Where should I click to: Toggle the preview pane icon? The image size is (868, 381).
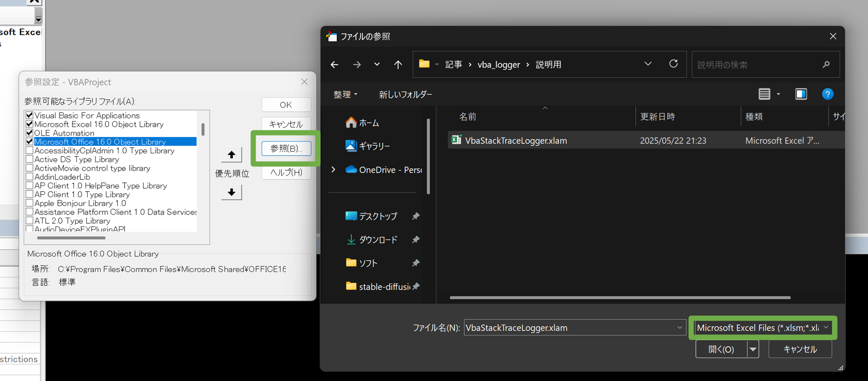coord(801,94)
